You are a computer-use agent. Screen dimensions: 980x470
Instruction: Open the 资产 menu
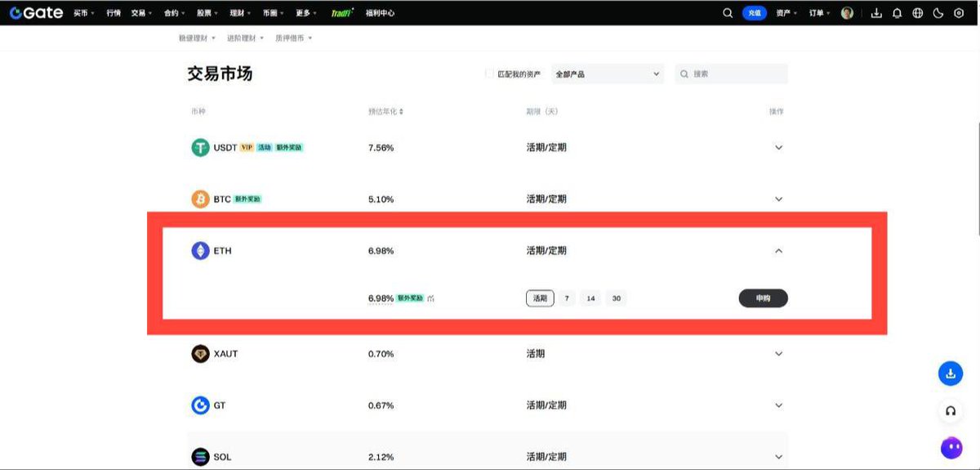click(x=788, y=13)
